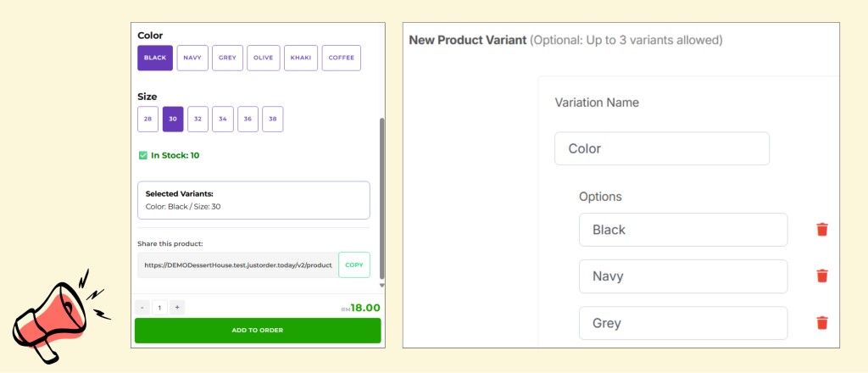
Task: Copy the product share link
Action: 354,265
